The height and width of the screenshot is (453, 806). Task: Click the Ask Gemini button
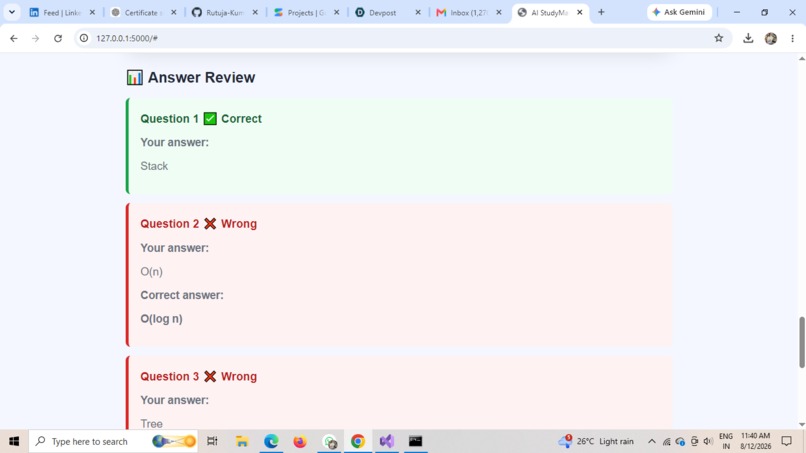coord(679,12)
